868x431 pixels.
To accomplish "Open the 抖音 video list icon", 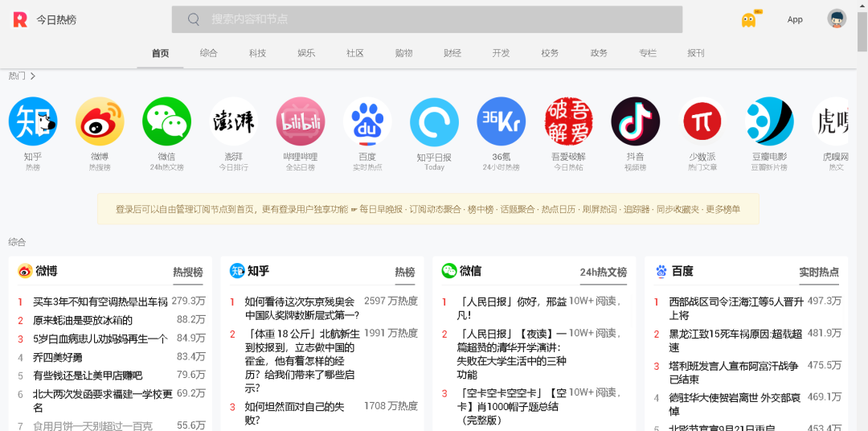I will 636,121.
